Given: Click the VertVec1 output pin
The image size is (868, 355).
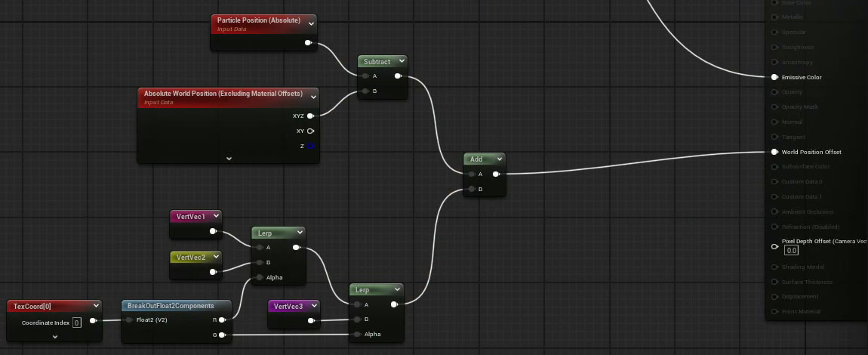Looking at the screenshot, I should tap(213, 231).
